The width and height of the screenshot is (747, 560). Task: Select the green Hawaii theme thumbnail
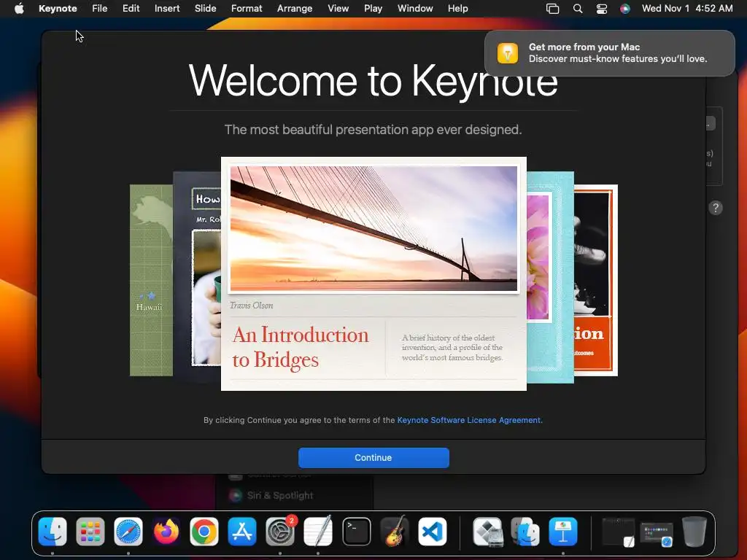[151, 281]
